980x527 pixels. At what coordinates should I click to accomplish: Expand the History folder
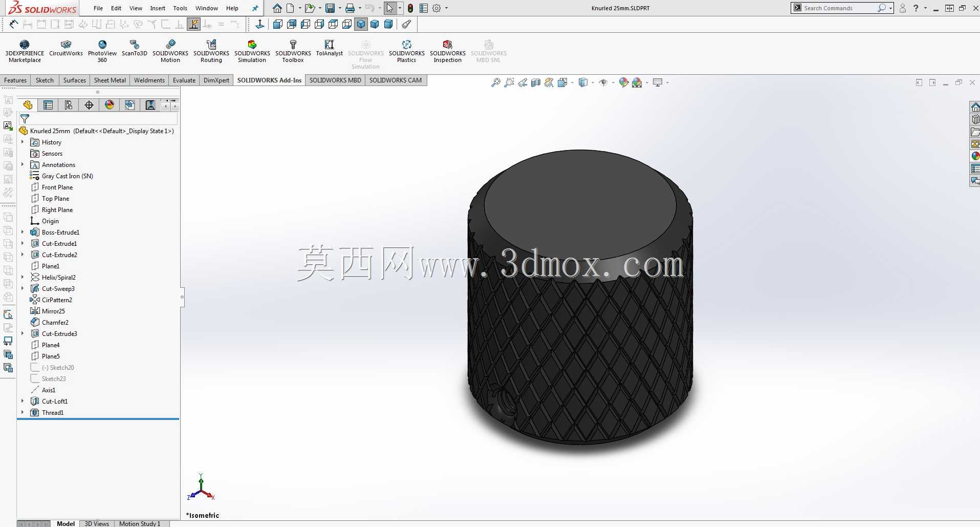(23, 142)
